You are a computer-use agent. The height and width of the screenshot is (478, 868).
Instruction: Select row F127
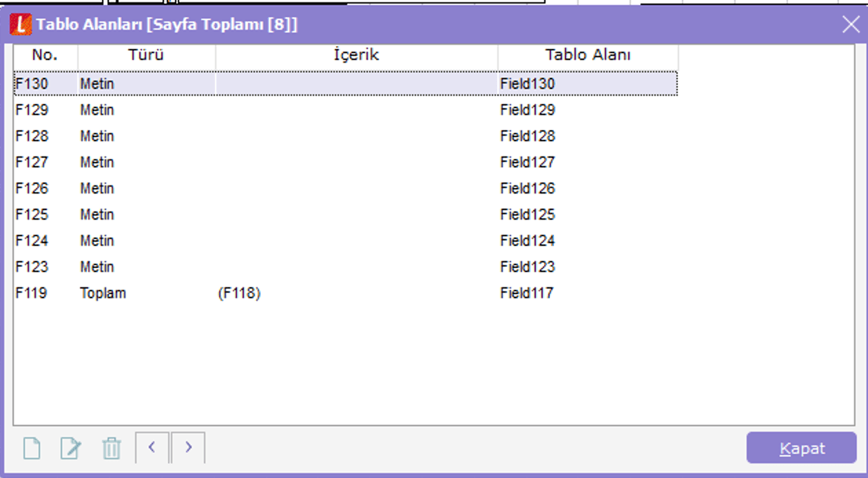tap(346, 162)
